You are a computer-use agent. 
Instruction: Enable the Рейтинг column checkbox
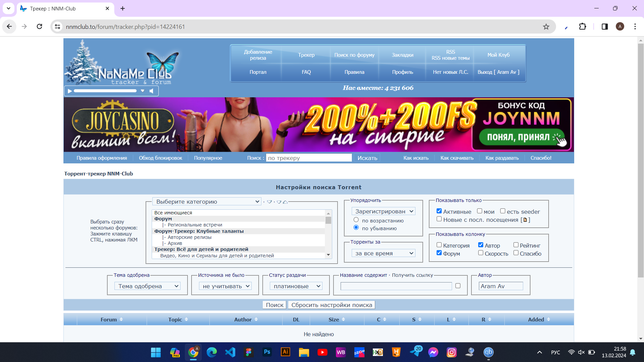click(x=516, y=245)
